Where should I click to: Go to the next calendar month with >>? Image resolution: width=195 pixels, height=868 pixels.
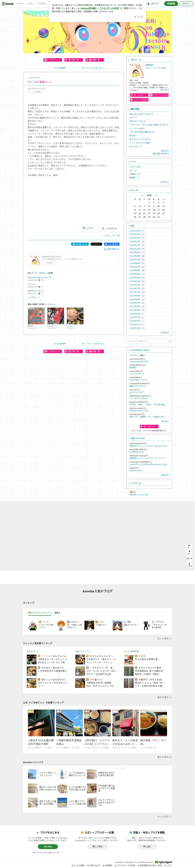[x=156, y=195]
